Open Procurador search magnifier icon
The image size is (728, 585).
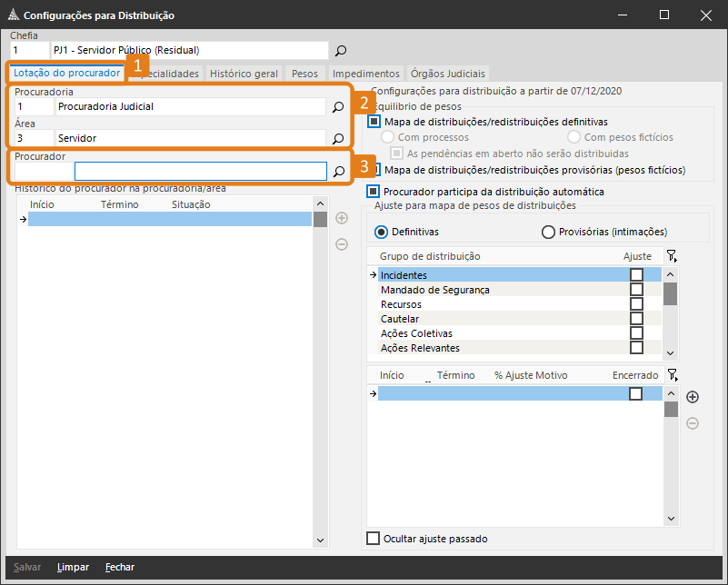(339, 172)
